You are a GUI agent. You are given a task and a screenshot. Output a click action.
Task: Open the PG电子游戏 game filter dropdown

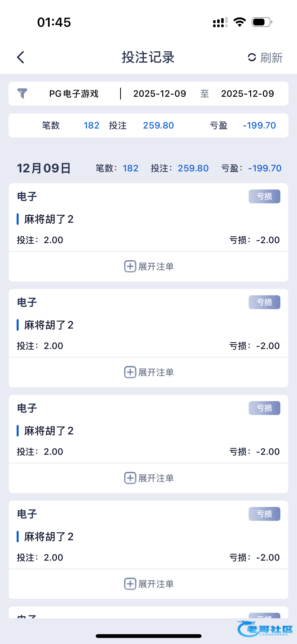point(74,94)
